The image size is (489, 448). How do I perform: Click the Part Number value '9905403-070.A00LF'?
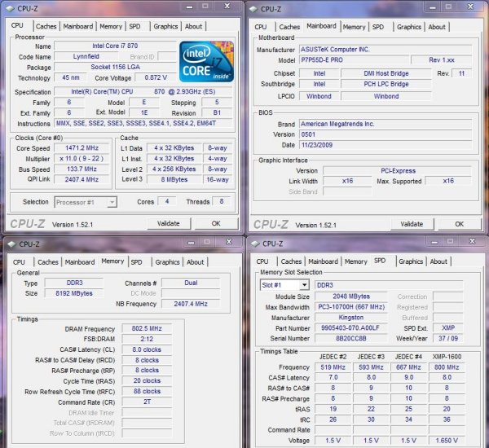[x=351, y=328]
